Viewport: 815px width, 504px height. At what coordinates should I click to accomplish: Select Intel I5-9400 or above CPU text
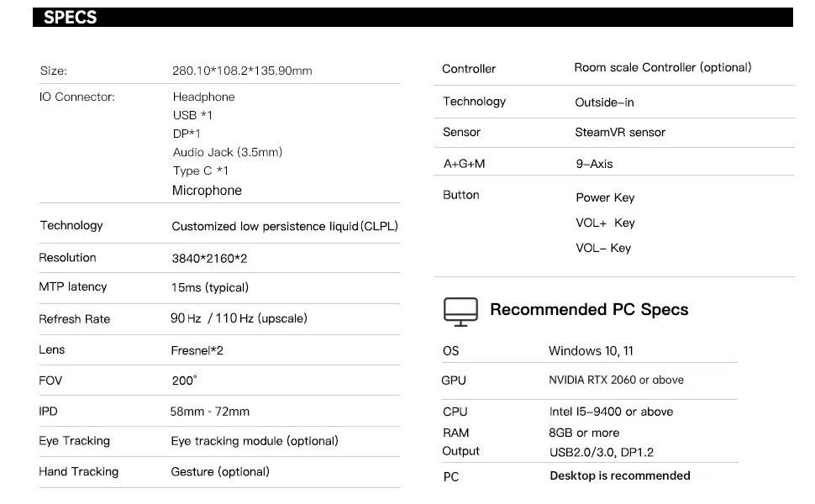pyautogui.click(x=611, y=412)
